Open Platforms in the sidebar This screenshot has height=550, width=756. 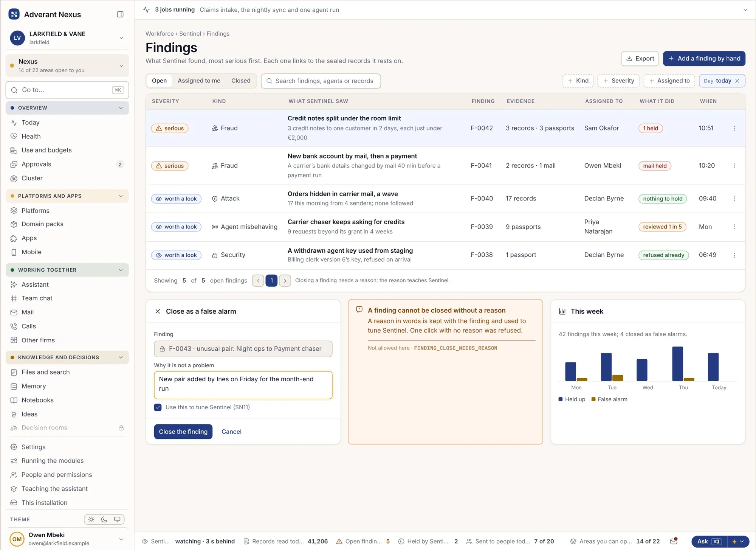(67, 211)
